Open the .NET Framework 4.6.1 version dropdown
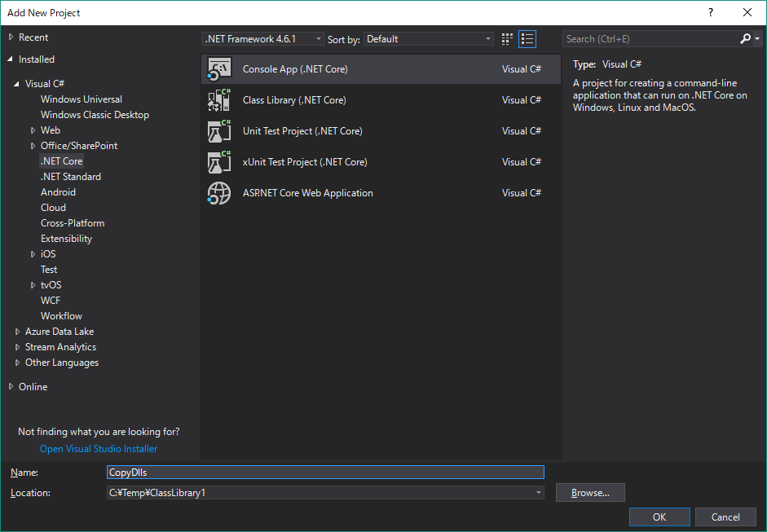 point(262,39)
